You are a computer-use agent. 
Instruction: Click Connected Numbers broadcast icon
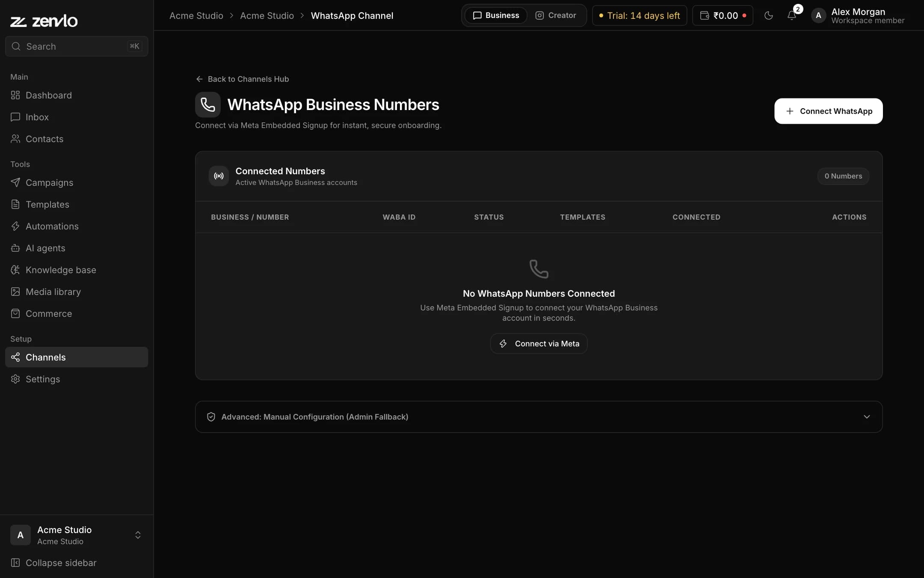point(219,176)
